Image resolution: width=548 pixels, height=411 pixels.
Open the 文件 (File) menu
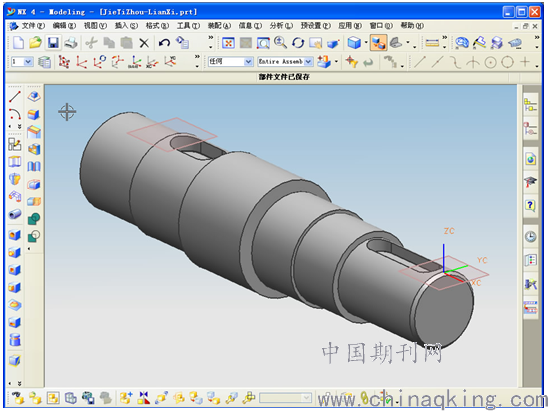(x=33, y=26)
